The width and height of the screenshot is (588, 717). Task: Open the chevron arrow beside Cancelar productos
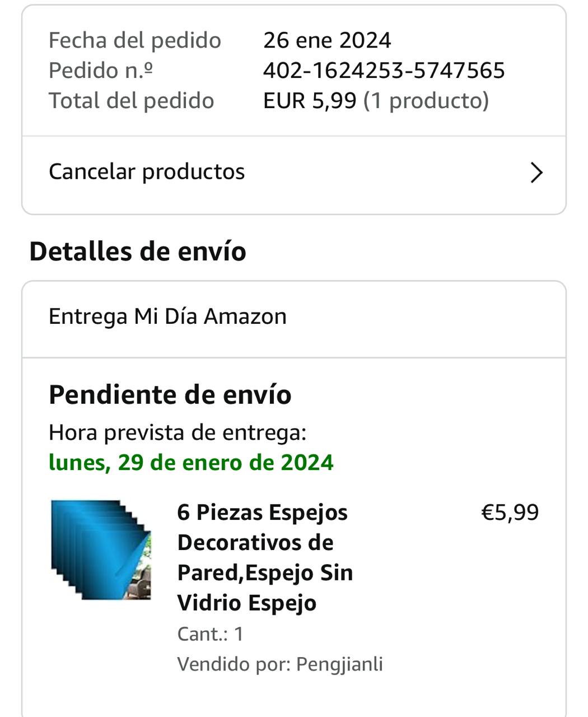(x=536, y=173)
